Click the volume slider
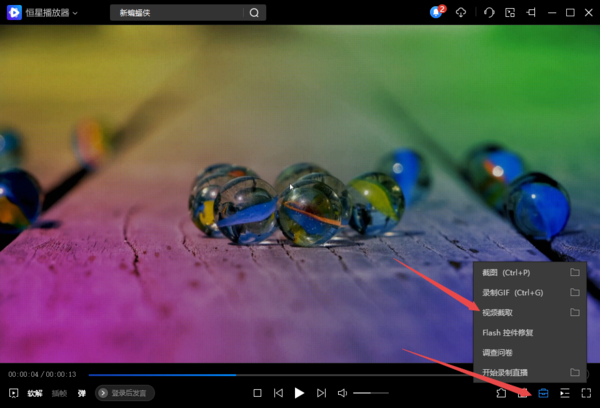Screen dimensions: 600x408 coord(370,393)
